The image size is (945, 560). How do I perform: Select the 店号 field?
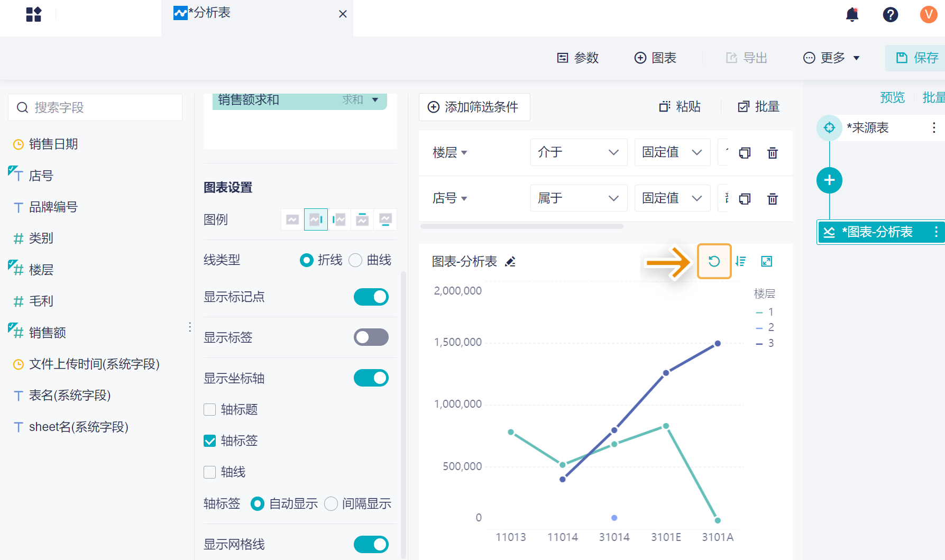coord(41,176)
